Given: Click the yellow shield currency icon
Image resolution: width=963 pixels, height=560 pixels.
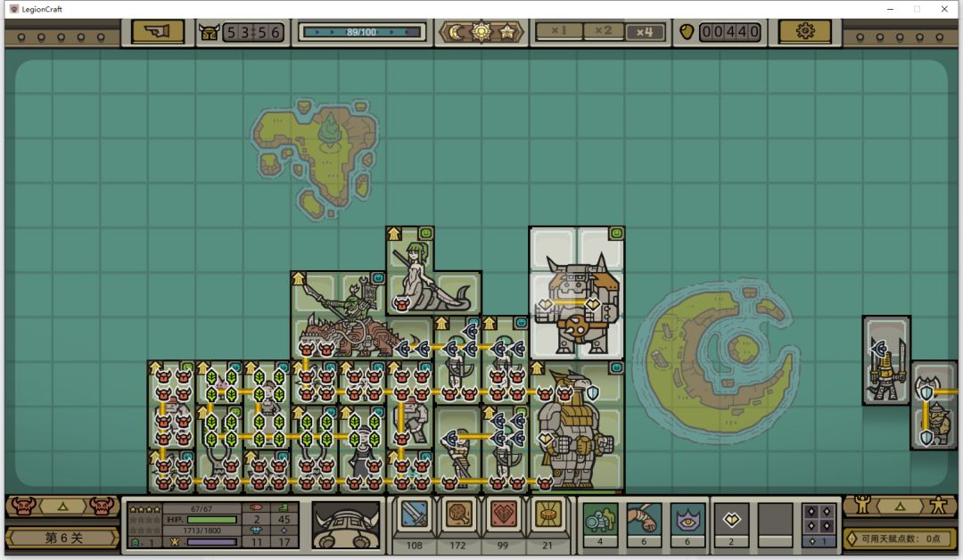Looking at the screenshot, I should click(x=687, y=32).
